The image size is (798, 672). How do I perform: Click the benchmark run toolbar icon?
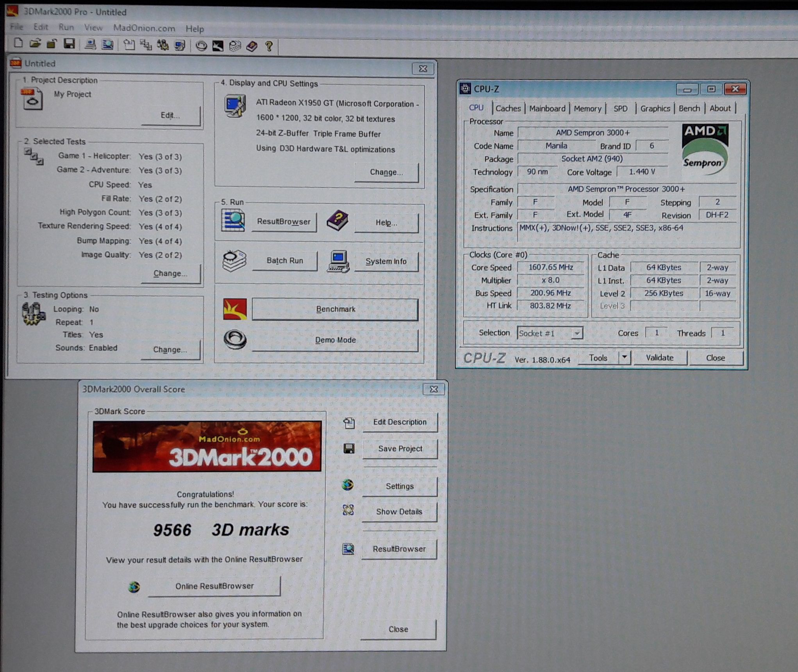tap(218, 46)
